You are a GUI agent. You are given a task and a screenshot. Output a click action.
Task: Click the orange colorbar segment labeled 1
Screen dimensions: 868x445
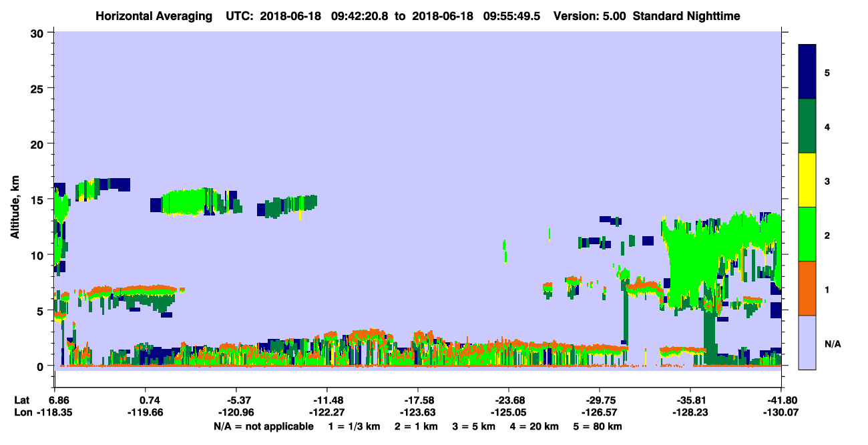[807, 288]
